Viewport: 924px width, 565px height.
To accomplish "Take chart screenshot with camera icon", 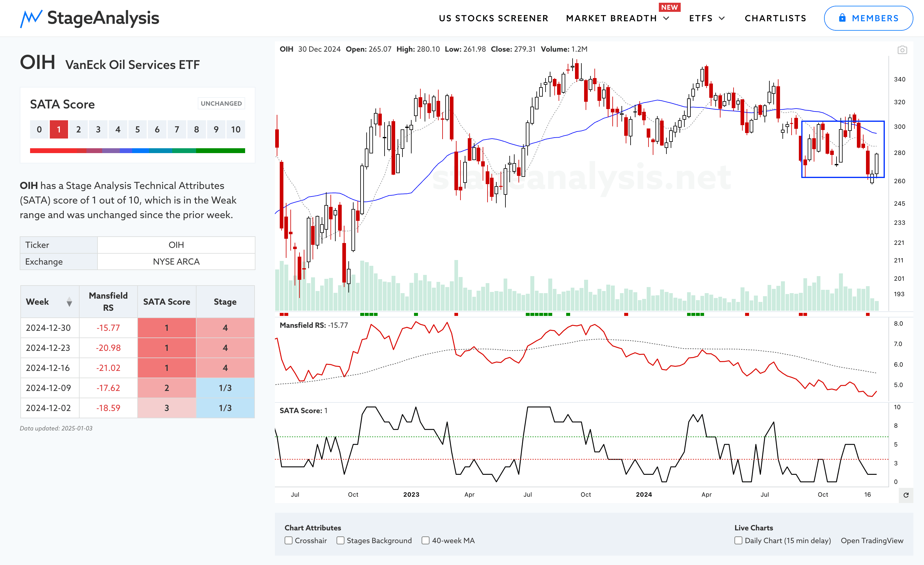I will (902, 50).
